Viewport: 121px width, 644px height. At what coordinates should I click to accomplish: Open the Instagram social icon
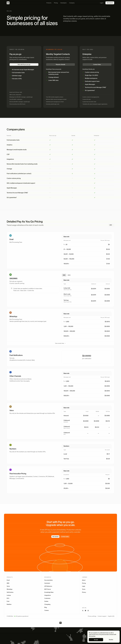pos(88,610)
